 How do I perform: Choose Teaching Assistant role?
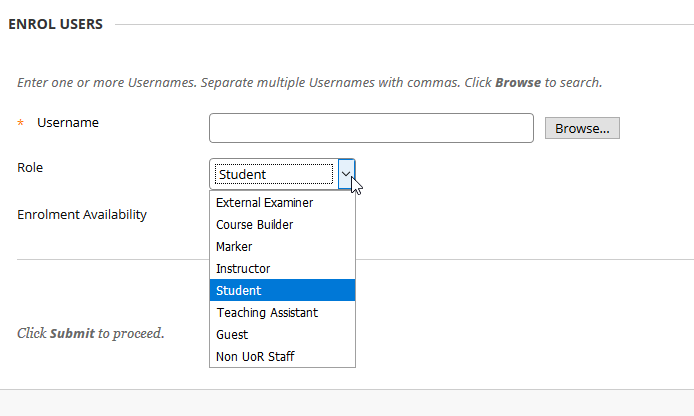coord(282,312)
